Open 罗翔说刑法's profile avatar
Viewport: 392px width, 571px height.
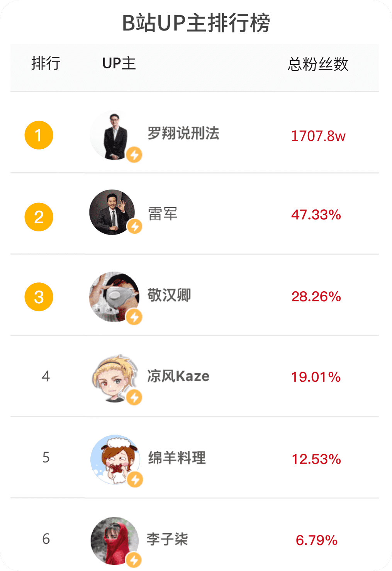(x=113, y=135)
